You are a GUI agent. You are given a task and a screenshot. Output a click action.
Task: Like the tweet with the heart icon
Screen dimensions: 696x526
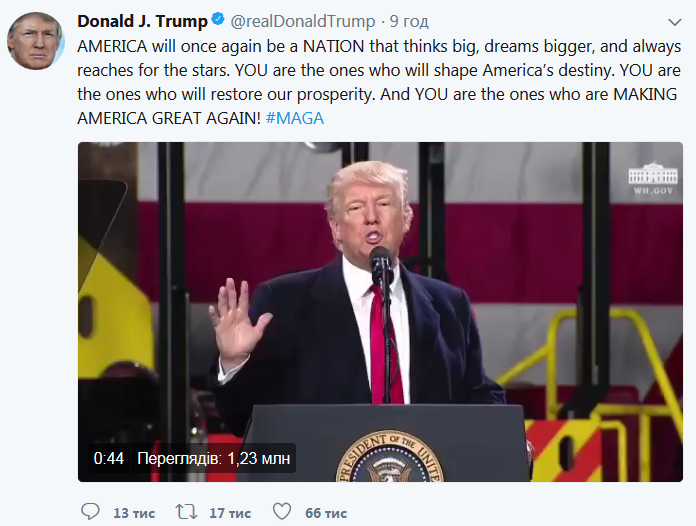(x=282, y=512)
